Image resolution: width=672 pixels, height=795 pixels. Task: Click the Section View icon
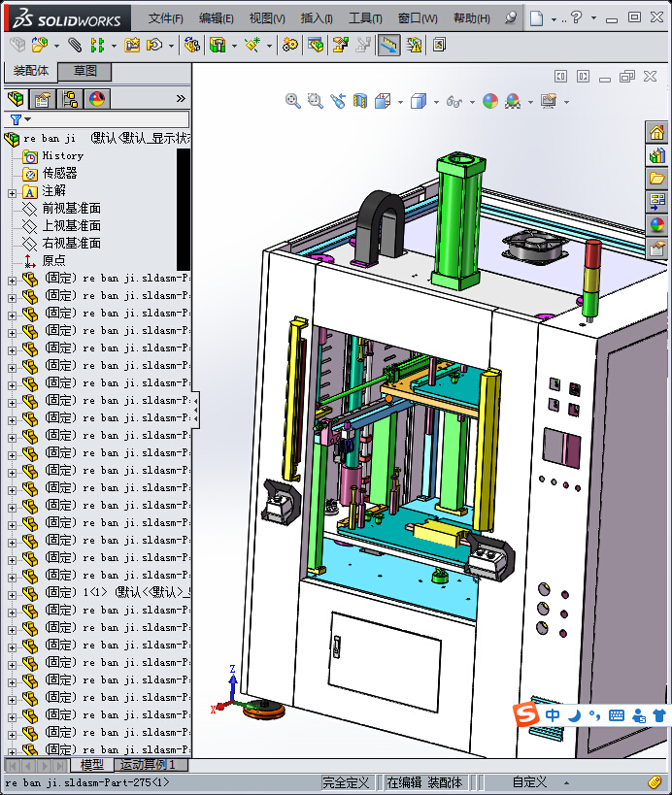[360, 101]
